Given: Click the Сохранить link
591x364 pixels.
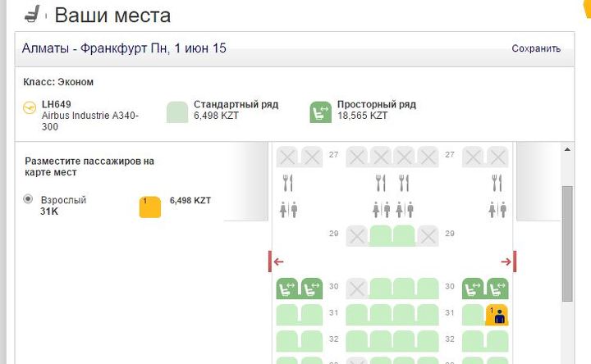Looking at the screenshot, I should click(x=536, y=49).
